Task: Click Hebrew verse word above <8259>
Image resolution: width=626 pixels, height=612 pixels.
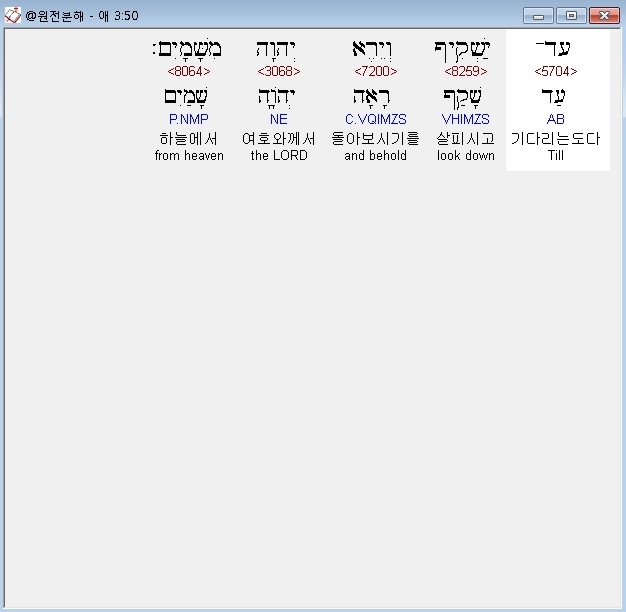Action: pos(462,50)
